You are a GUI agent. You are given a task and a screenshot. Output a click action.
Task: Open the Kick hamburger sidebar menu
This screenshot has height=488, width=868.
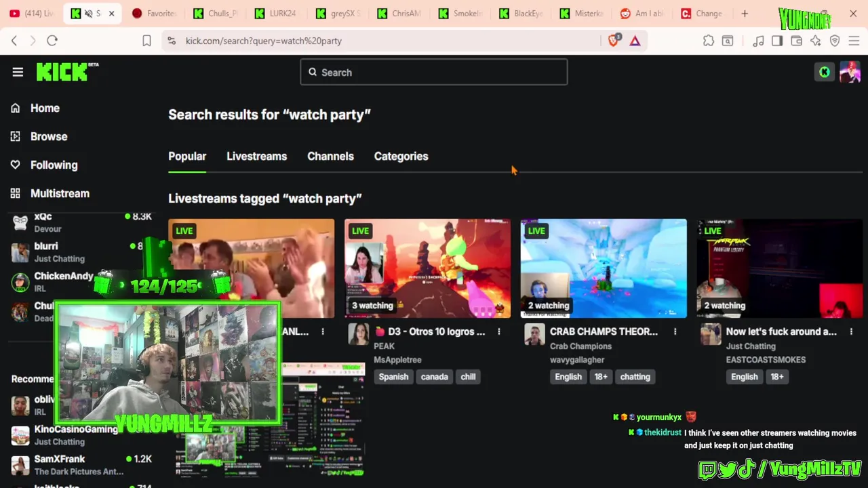tap(18, 72)
